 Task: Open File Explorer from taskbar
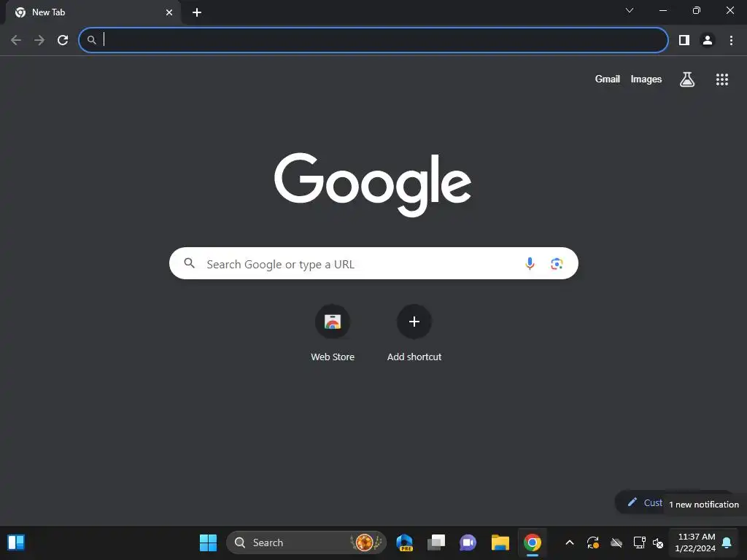click(500, 542)
